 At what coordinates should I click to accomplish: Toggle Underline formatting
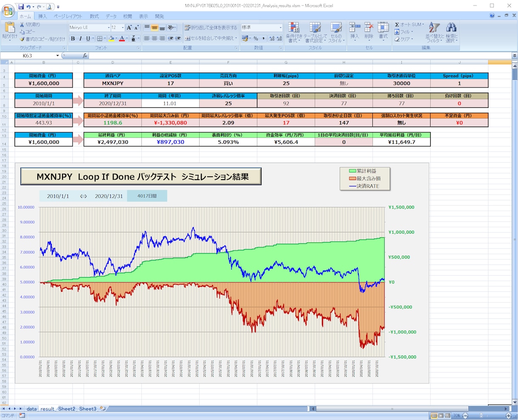click(88, 39)
